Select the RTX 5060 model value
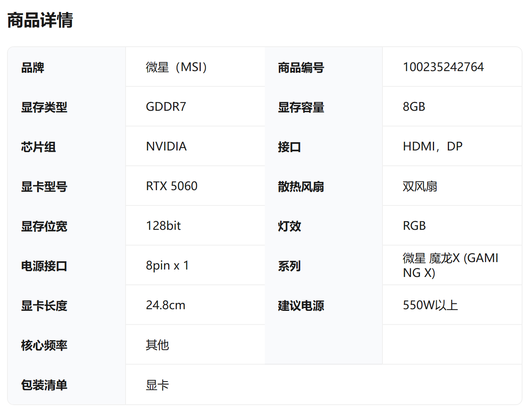 (171, 186)
